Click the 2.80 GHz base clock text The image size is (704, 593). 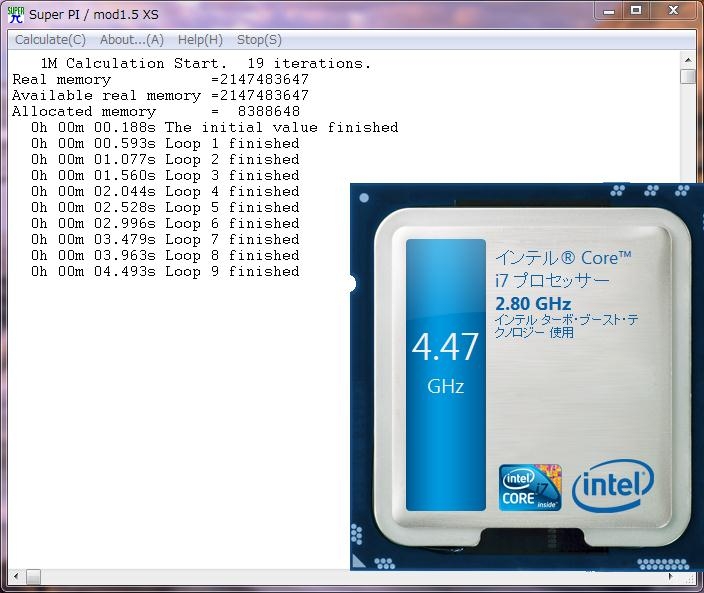click(x=533, y=304)
